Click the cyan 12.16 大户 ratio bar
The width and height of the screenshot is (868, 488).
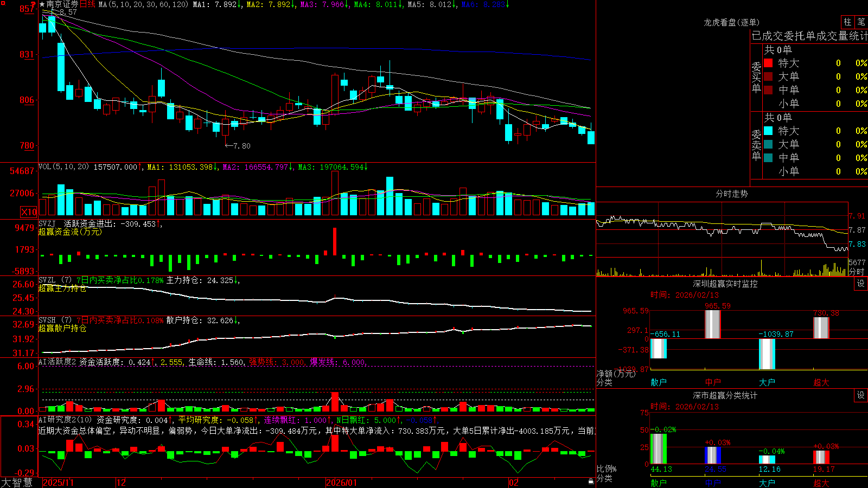click(767, 460)
